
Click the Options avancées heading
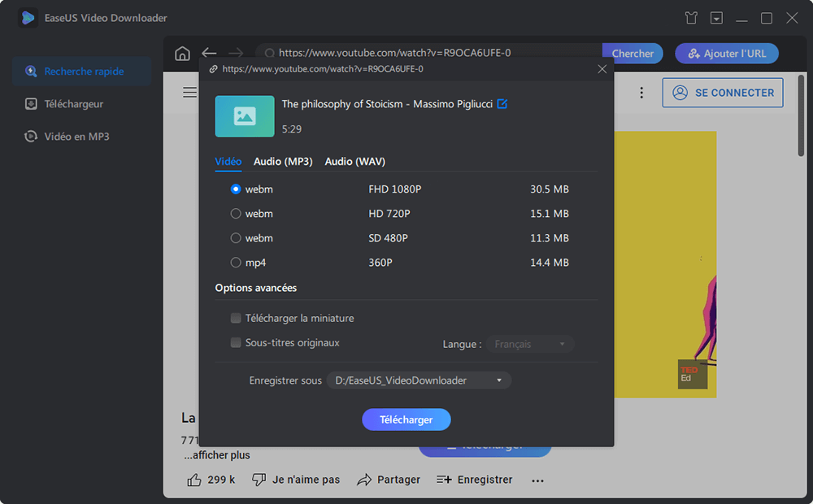click(x=255, y=288)
